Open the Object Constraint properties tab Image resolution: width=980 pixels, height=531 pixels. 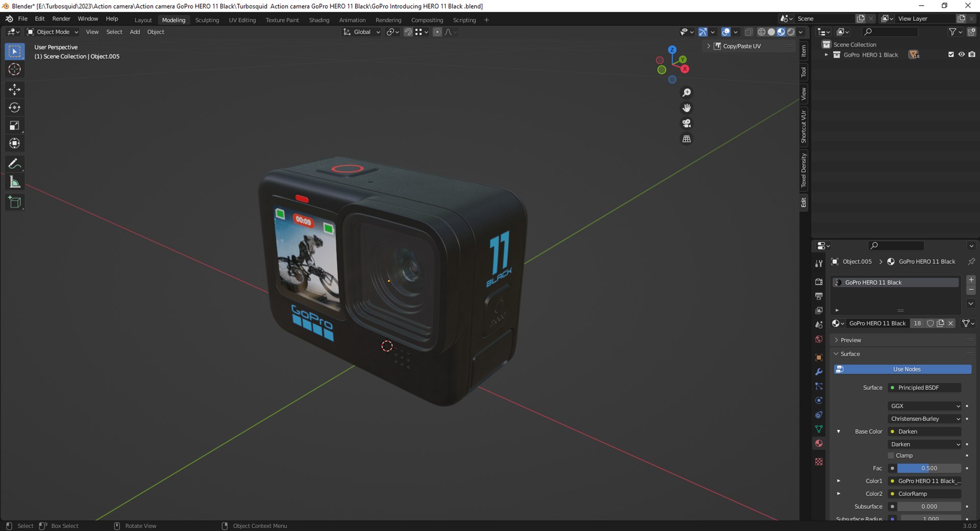pyautogui.click(x=819, y=415)
